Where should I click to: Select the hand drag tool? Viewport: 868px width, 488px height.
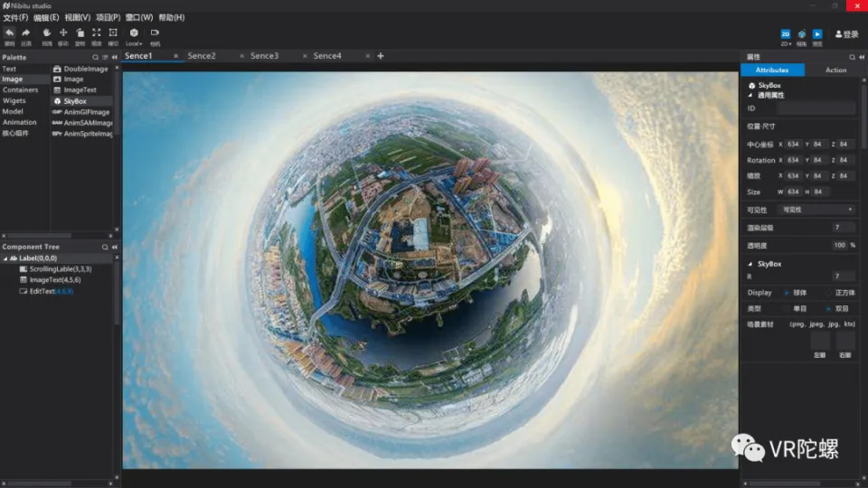click(47, 33)
